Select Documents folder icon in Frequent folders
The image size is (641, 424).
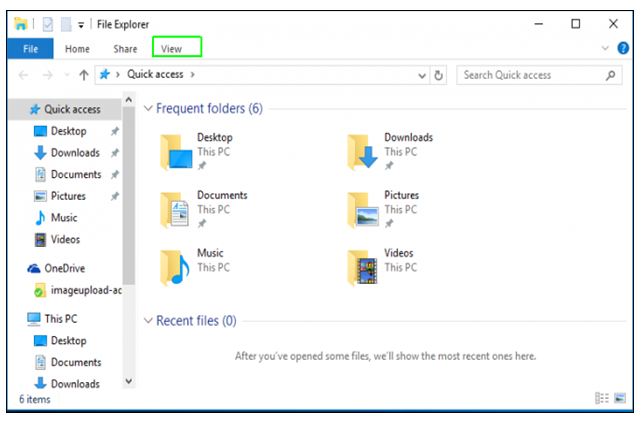pos(175,209)
